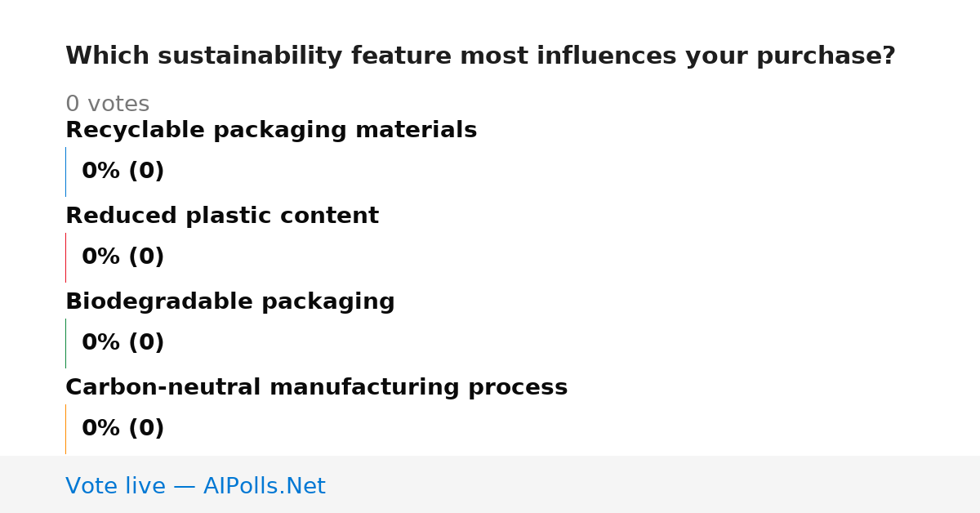Click 0% (0) result for Reduced plastic
The image size is (980, 513).
pyautogui.click(x=123, y=257)
